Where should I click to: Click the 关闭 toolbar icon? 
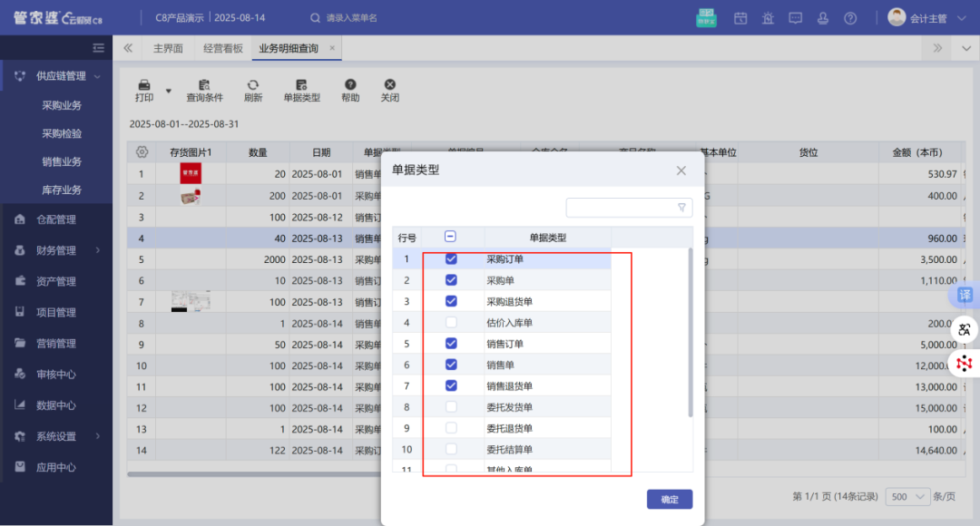[x=389, y=84]
